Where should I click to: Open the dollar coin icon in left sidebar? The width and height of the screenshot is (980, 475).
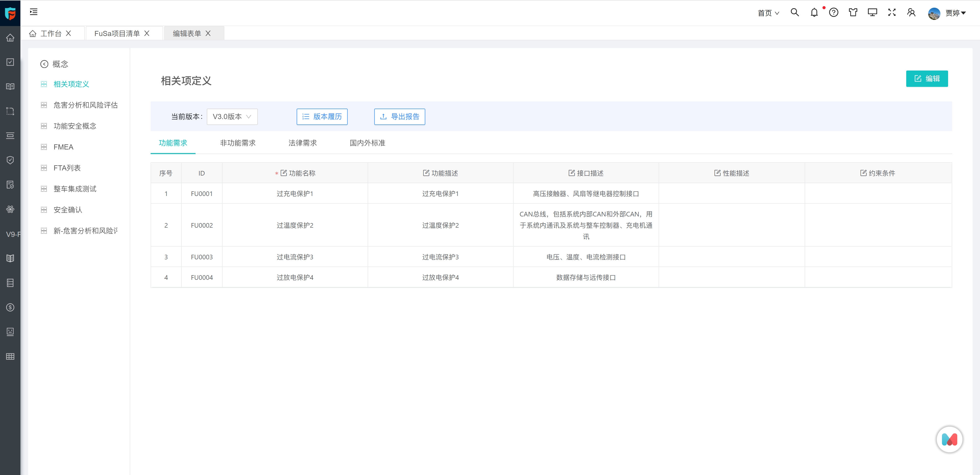(x=10, y=307)
